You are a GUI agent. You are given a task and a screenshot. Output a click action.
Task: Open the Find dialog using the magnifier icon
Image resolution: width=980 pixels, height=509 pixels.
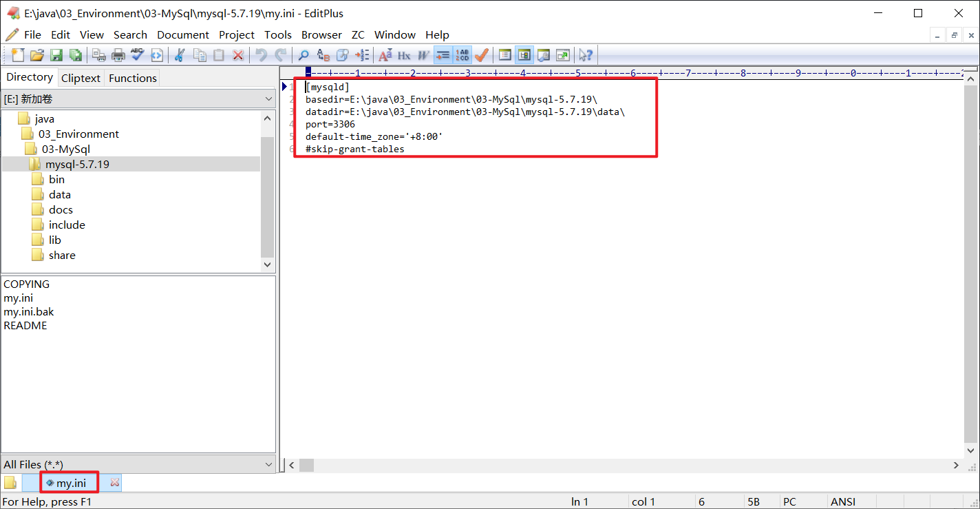[x=303, y=54]
